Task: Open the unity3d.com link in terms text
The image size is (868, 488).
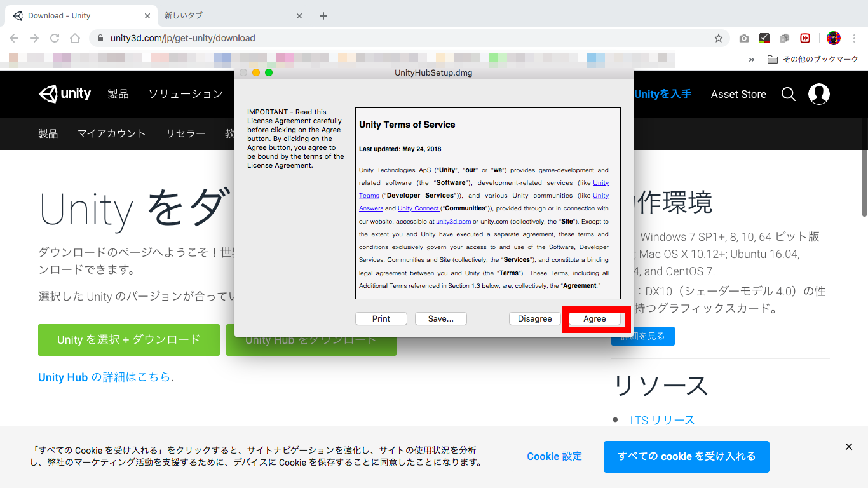Action: (x=453, y=222)
